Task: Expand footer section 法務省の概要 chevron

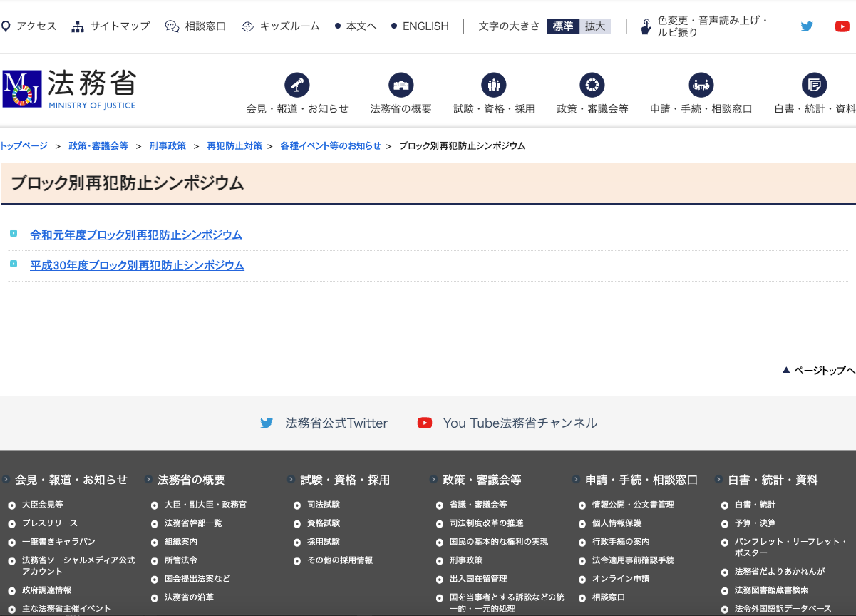Action: pyautogui.click(x=148, y=479)
